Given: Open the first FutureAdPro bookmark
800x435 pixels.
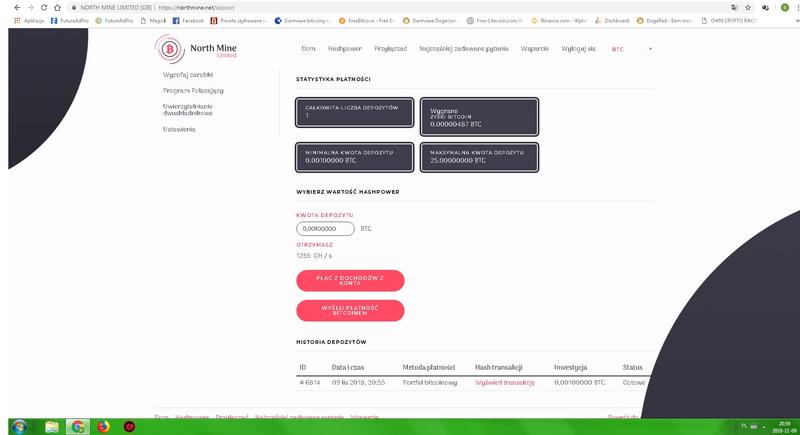Looking at the screenshot, I should tap(69, 21).
